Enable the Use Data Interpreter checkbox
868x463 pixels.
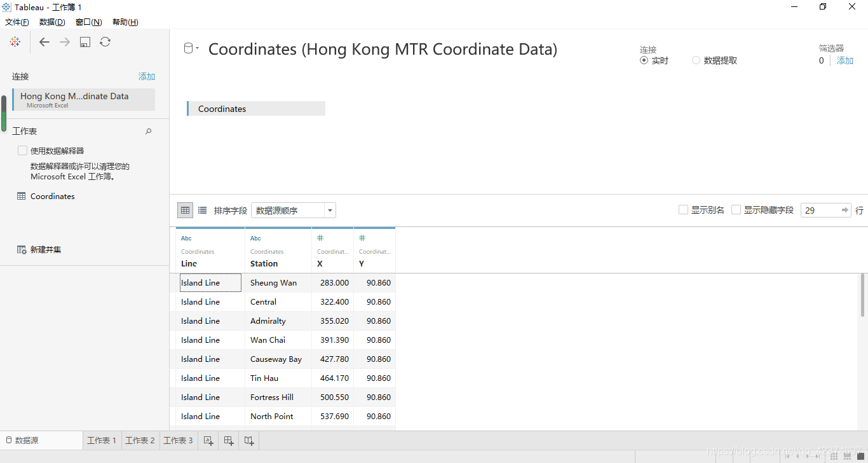[x=22, y=151]
